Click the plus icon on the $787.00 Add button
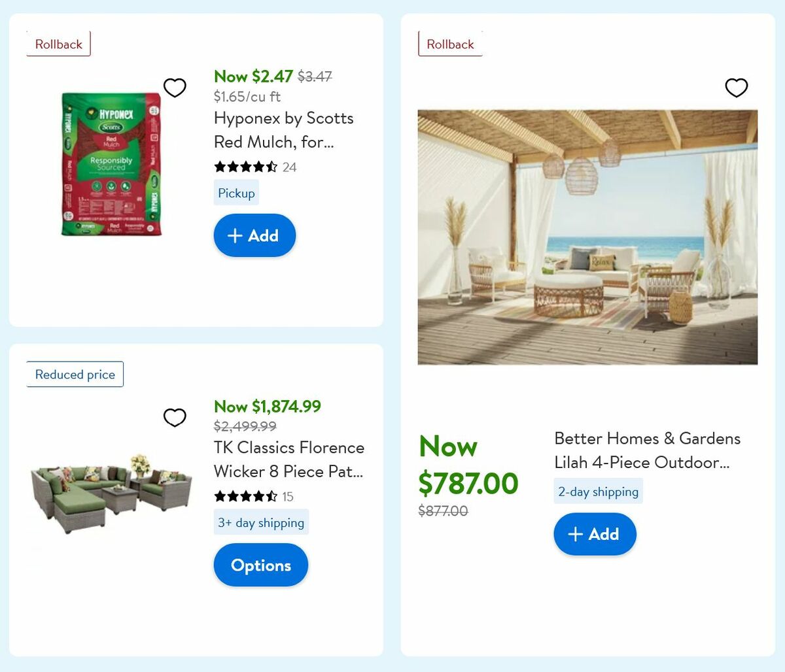Viewport: 785px width, 672px height. (x=575, y=534)
